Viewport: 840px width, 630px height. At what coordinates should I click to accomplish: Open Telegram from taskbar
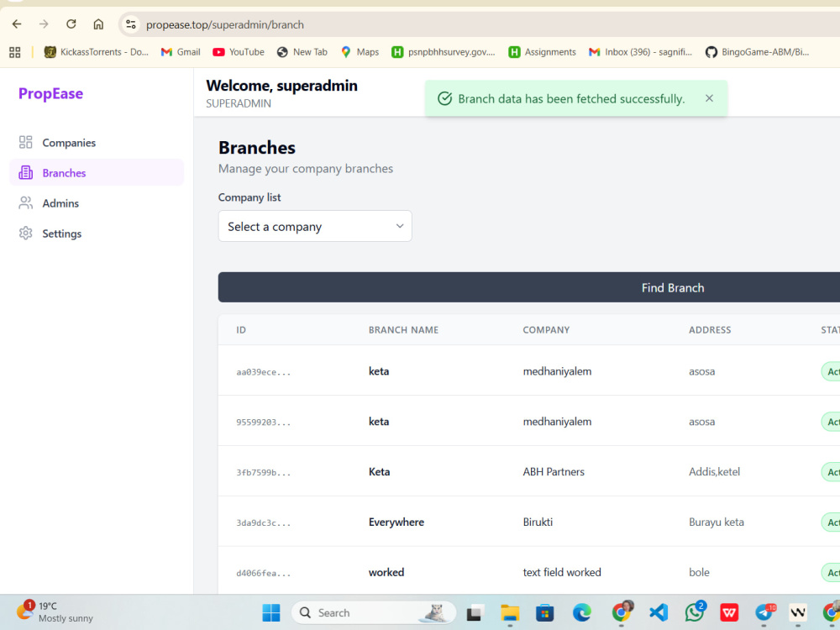[765, 612]
